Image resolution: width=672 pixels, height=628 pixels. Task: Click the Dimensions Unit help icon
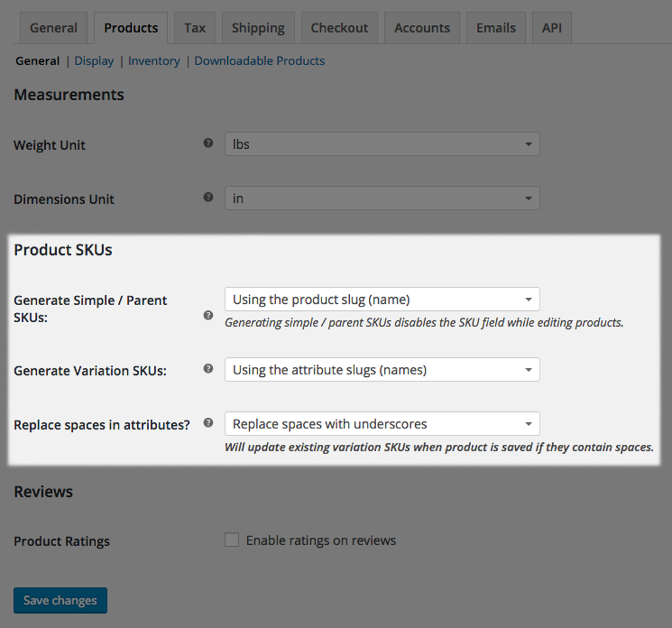(208, 196)
